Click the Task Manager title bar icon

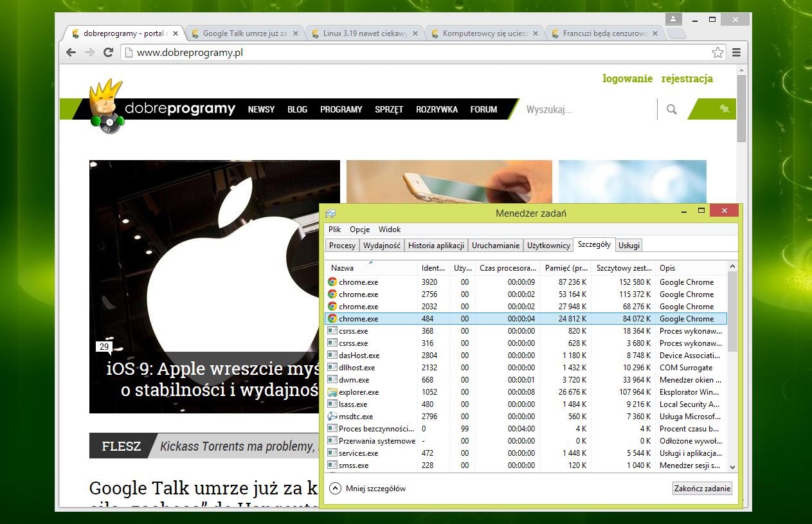(330, 213)
